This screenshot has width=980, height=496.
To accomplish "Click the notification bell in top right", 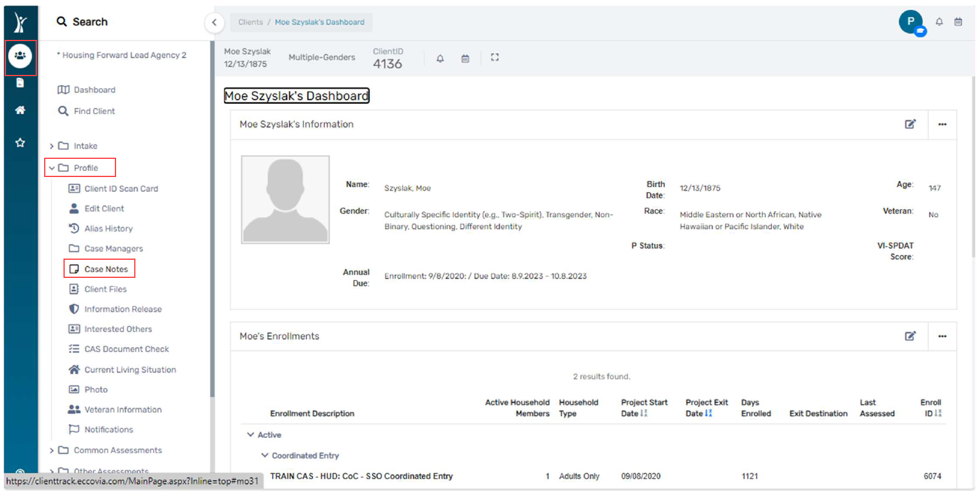I will pos(939,22).
